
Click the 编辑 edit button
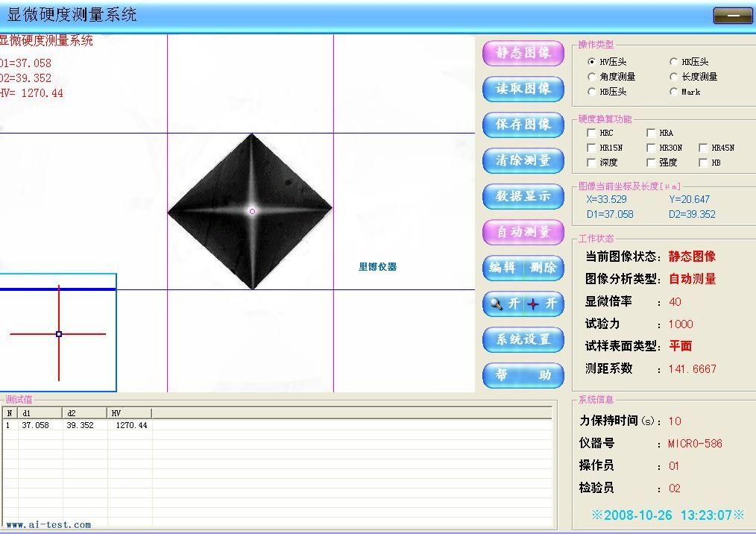point(503,268)
